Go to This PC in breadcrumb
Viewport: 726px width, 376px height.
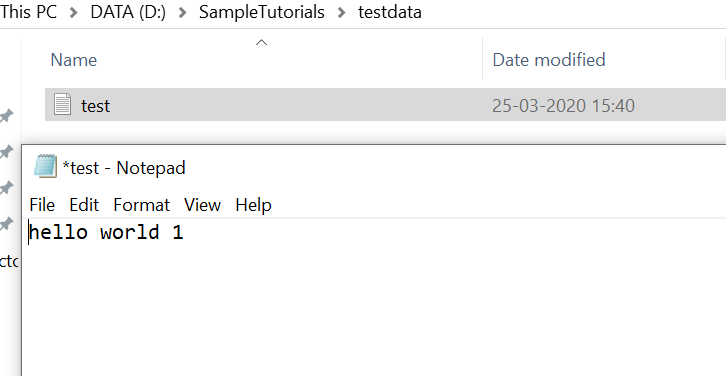click(x=28, y=12)
